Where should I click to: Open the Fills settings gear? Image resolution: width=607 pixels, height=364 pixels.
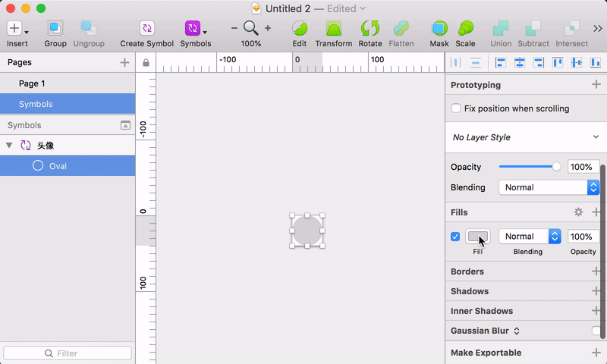tap(578, 212)
